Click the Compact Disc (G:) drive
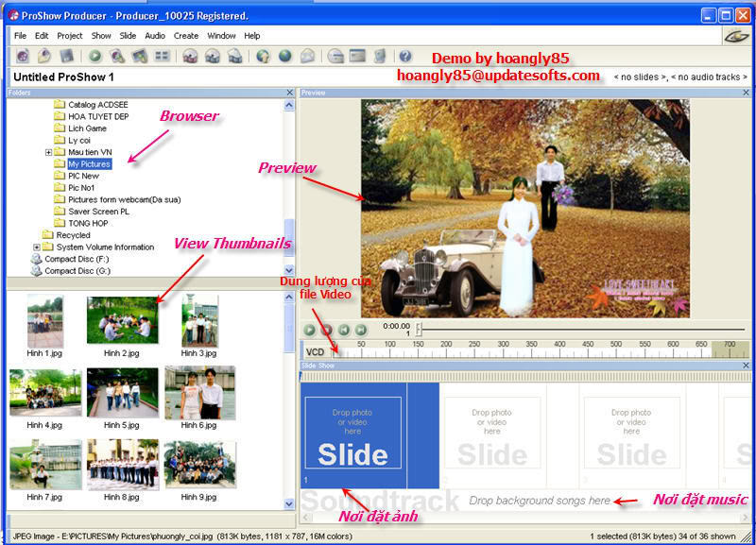This screenshot has height=545, width=756. click(71, 271)
